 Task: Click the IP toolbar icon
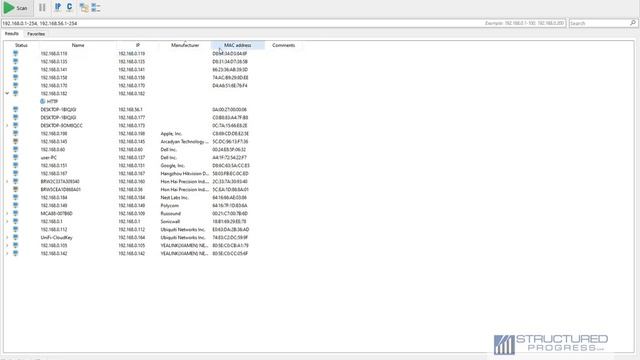coord(58,7)
